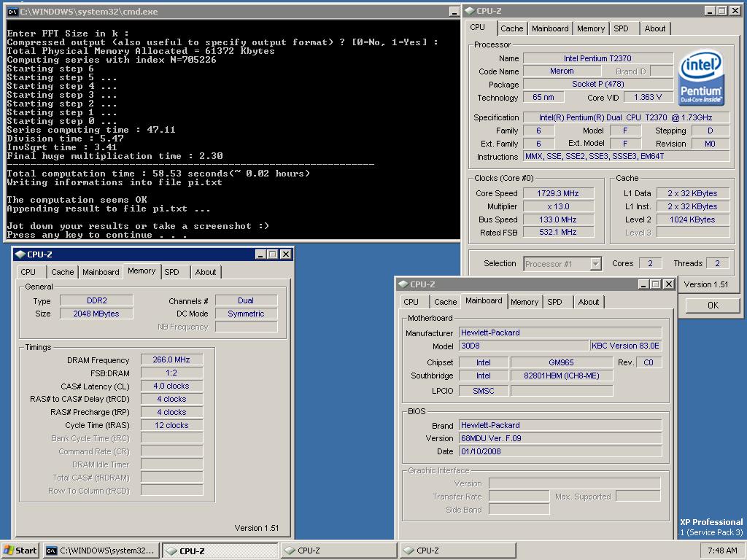Click the cmd.exe title bar icon
Screen dimensions: 747x560
(13, 12)
